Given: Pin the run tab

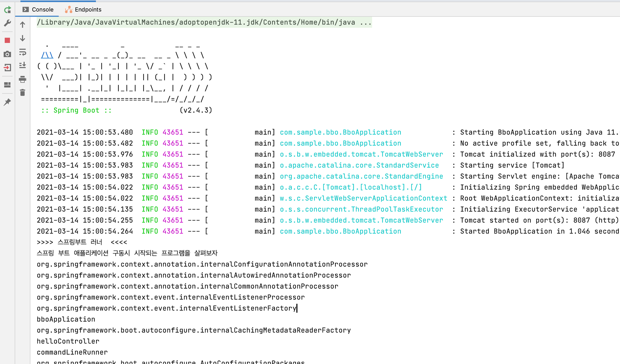Looking at the screenshot, I should [x=7, y=102].
